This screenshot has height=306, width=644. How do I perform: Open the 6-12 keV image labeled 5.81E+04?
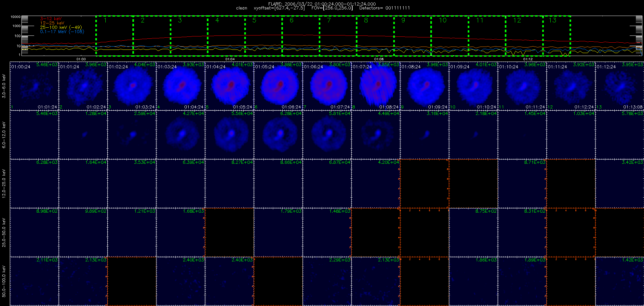tap(327, 134)
